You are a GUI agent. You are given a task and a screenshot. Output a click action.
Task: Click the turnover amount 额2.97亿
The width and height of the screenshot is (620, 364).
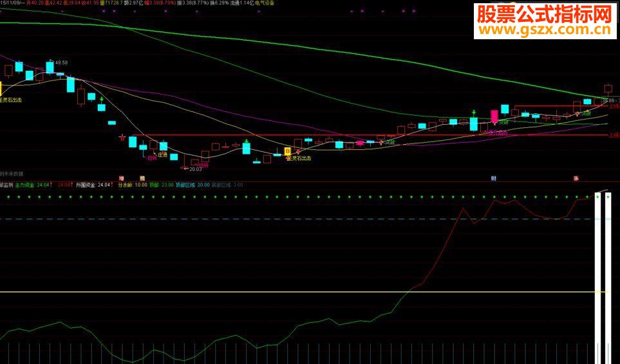pyautogui.click(x=133, y=3)
